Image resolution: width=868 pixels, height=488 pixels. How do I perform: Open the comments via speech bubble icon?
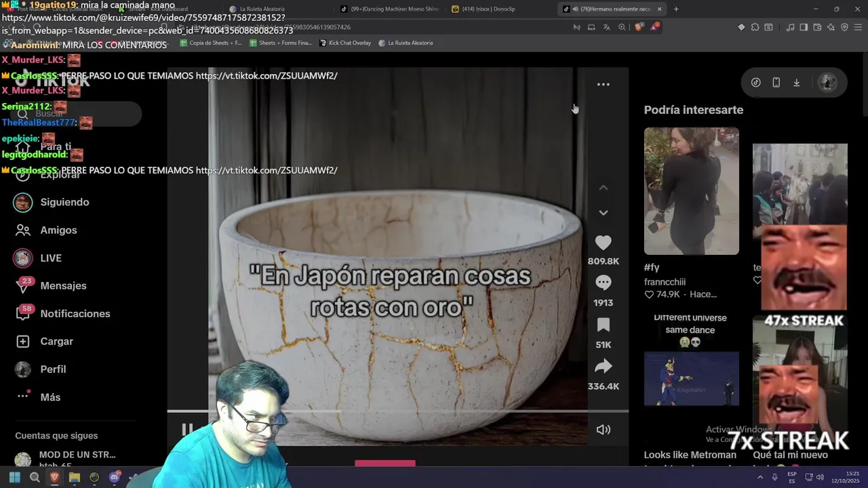(603, 283)
